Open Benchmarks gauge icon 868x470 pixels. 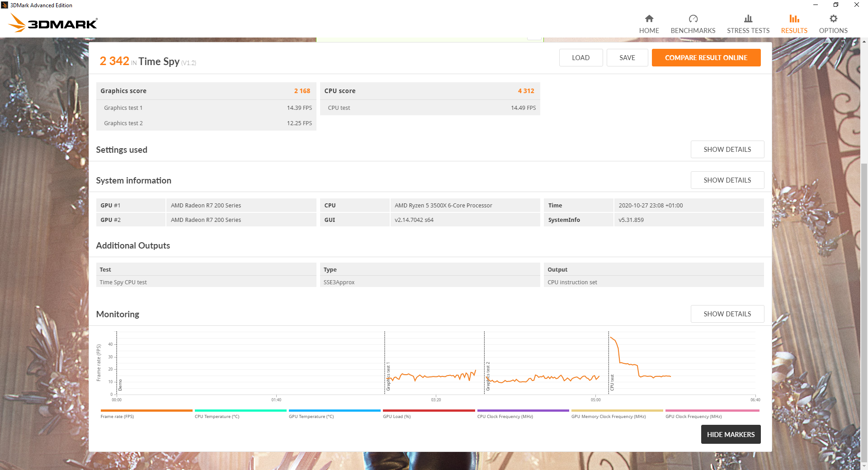point(693,19)
